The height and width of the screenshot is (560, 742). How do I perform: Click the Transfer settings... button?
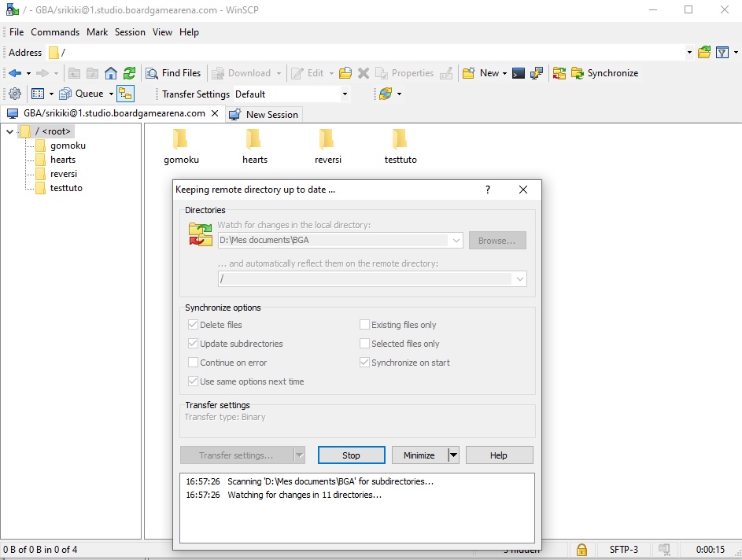(x=236, y=455)
